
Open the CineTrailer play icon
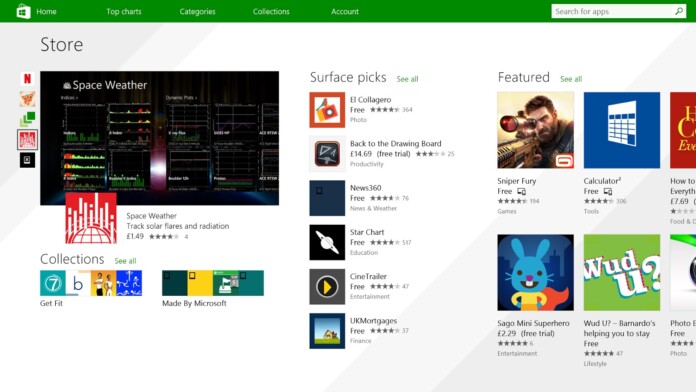tap(327, 286)
